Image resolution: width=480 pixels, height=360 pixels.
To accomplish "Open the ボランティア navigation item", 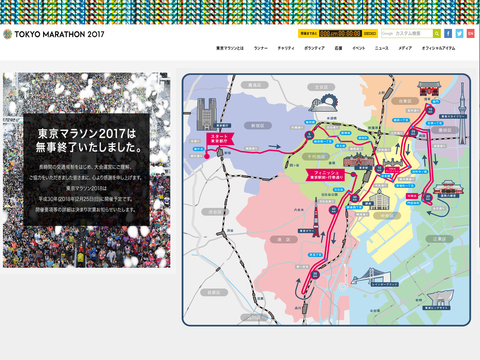I will point(314,48).
